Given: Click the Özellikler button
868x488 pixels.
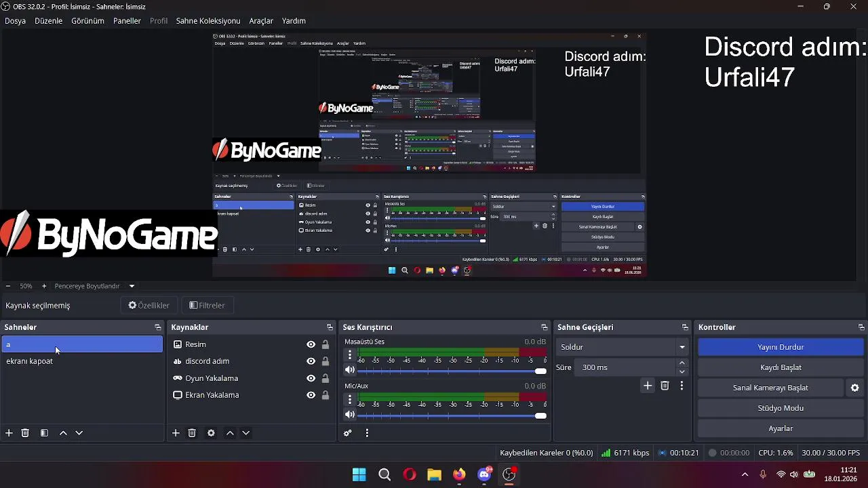Looking at the screenshot, I should point(149,306).
